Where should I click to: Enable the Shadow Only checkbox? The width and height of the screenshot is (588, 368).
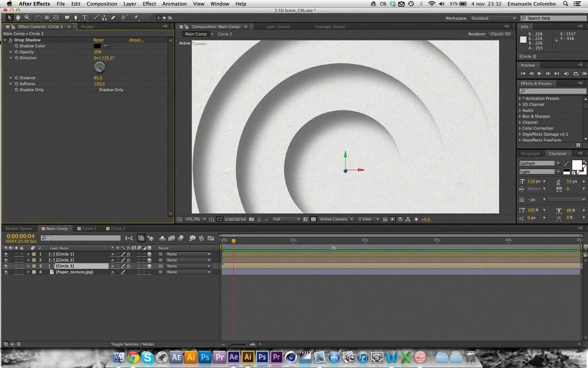(x=95, y=90)
